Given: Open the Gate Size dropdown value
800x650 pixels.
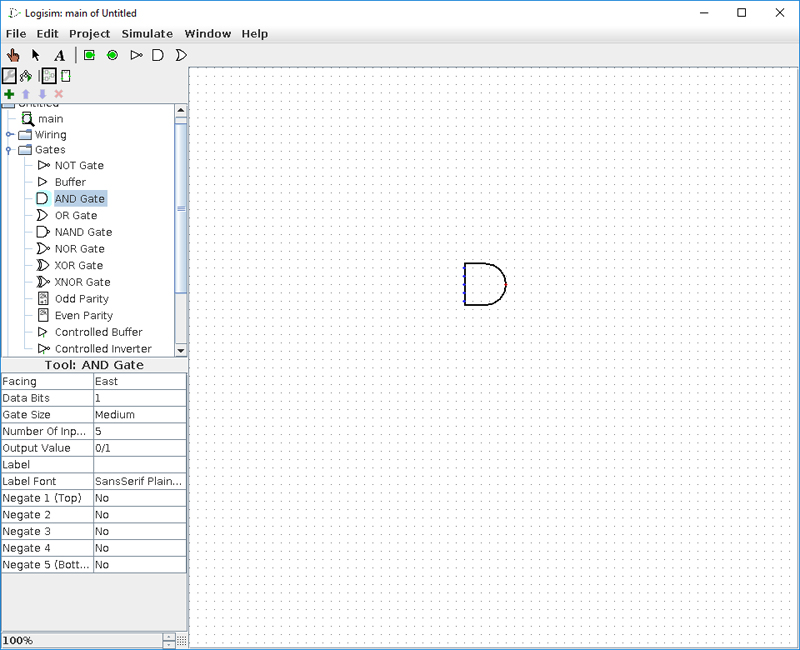Looking at the screenshot, I should pyautogui.click(x=139, y=414).
